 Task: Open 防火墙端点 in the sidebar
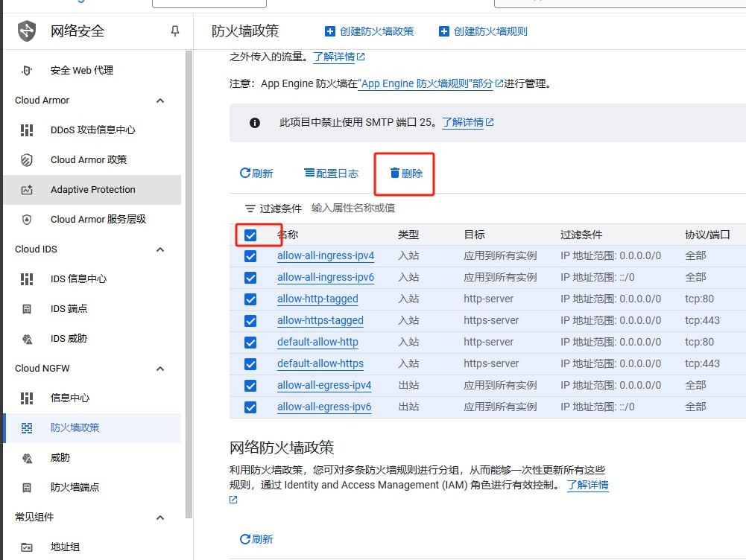tap(75, 487)
